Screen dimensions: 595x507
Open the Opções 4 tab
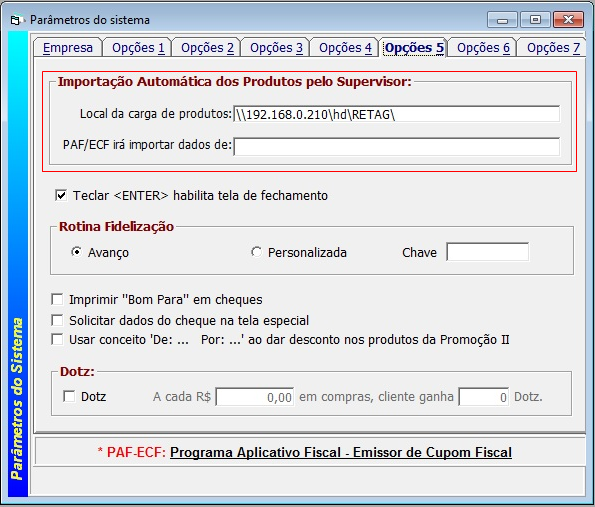click(x=345, y=48)
